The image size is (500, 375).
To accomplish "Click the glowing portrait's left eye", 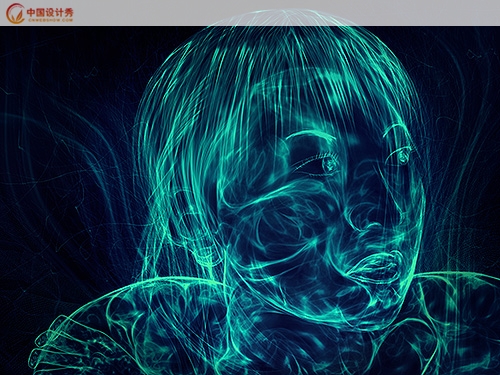I will 328,164.
